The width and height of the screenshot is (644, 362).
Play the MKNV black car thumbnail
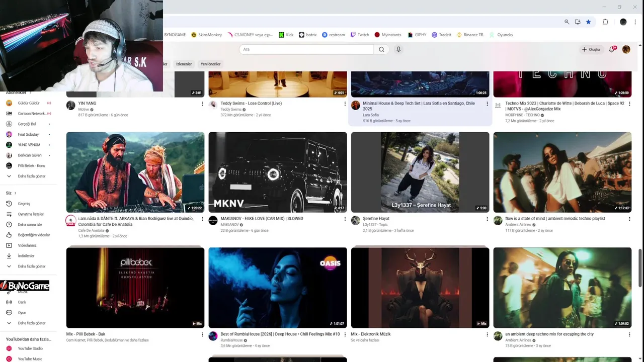pyautogui.click(x=278, y=172)
